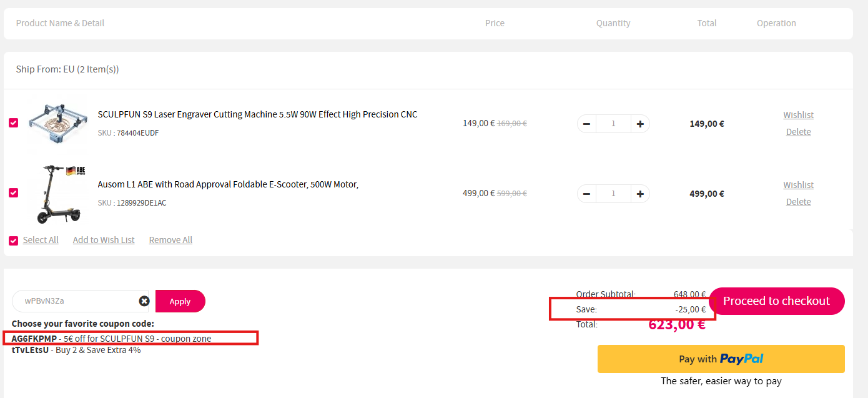Click the Product Name & Detail header
The height and width of the screenshot is (398, 868).
pos(60,23)
